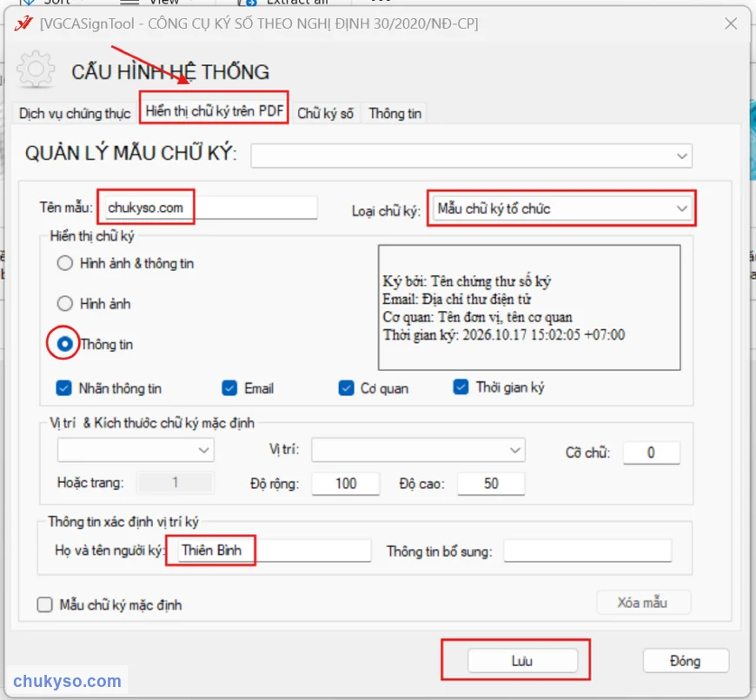Toggle the Email checkbox
The image size is (756, 700).
[229, 388]
